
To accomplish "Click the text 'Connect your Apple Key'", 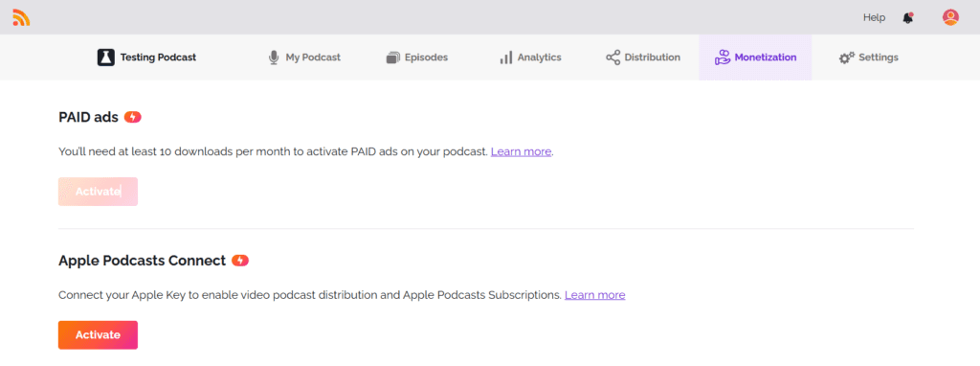I will pos(115,295).
